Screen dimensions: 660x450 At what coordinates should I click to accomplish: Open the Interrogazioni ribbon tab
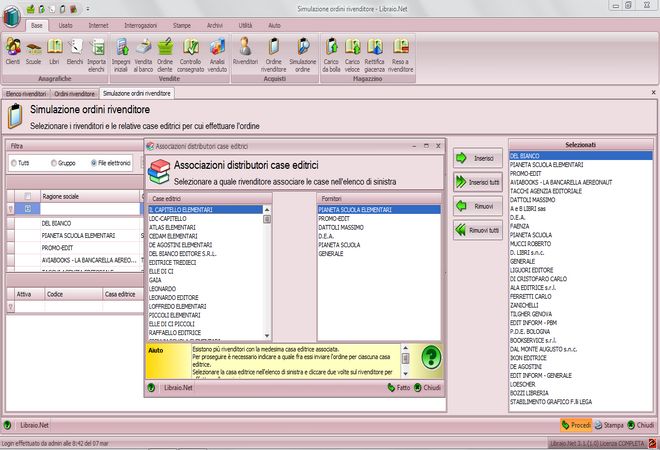141,26
